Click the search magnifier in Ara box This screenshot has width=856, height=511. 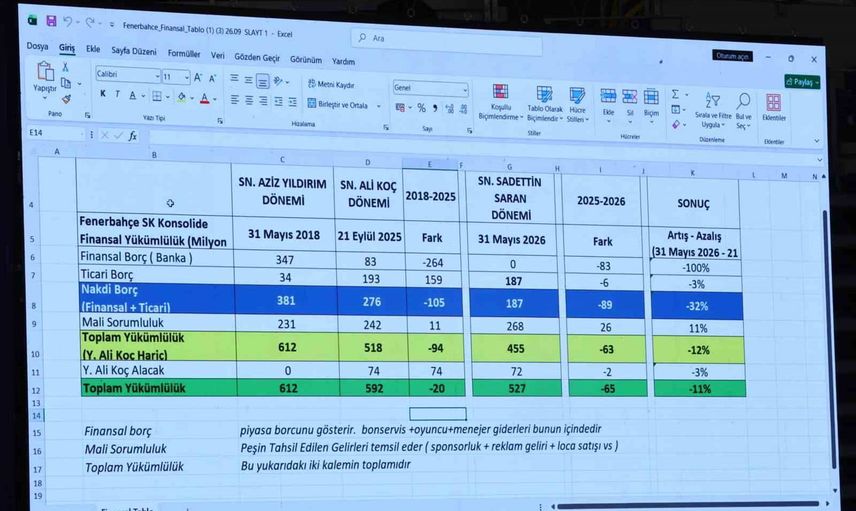362,37
